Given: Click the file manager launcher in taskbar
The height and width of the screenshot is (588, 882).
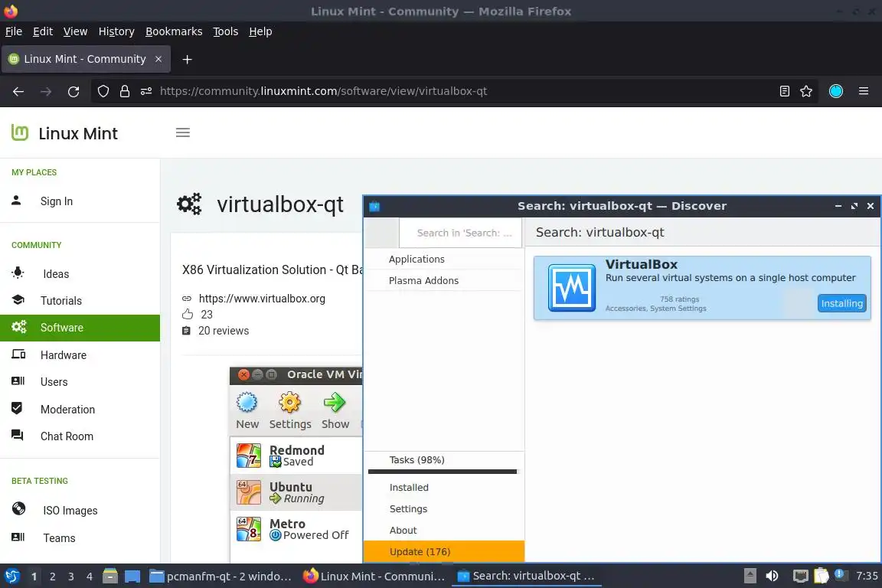Looking at the screenshot, I should tap(110, 576).
